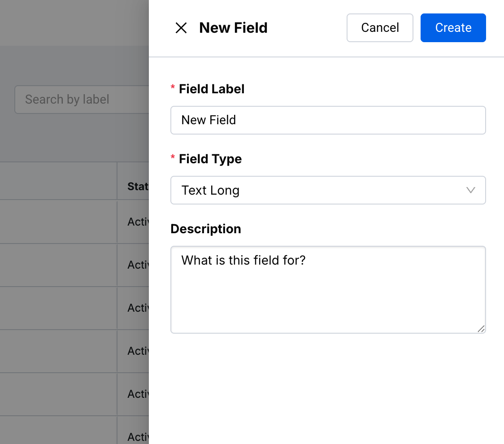504x444 pixels.
Task: Select the second row's Active status cell
Action: coord(138,265)
